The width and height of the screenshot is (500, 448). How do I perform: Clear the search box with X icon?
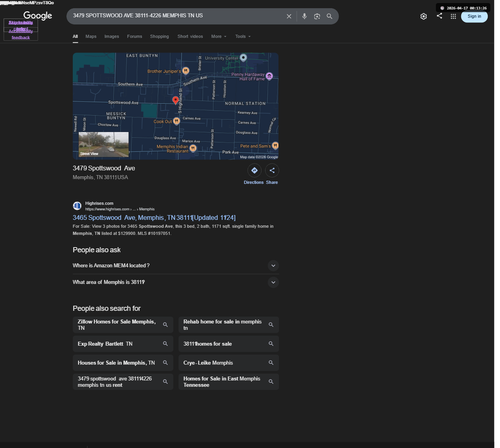[x=289, y=16]
